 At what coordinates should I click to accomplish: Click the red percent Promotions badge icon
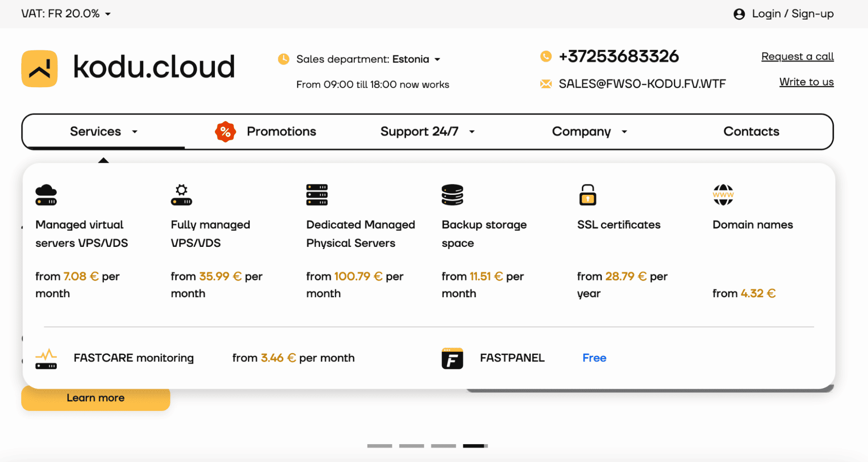225,131
